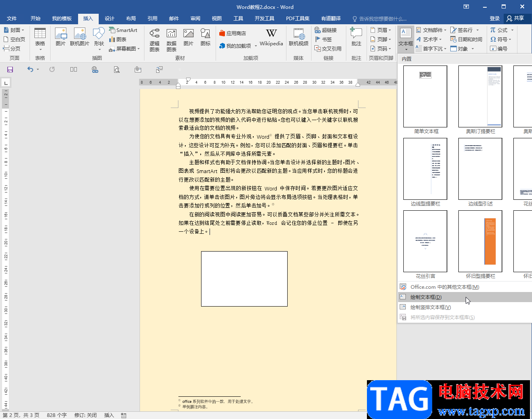Click the tab selector at ruler corner
This screenshot has height=419, width=532.
coord(6,83)
